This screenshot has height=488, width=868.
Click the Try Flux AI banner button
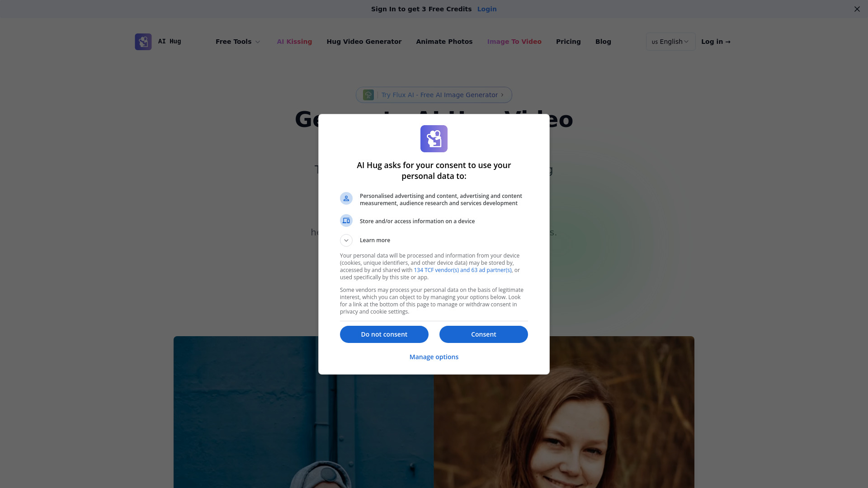point(434,94)
